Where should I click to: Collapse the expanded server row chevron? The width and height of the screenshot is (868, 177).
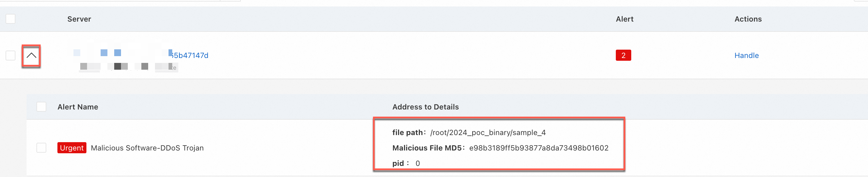tap(31, 56)
